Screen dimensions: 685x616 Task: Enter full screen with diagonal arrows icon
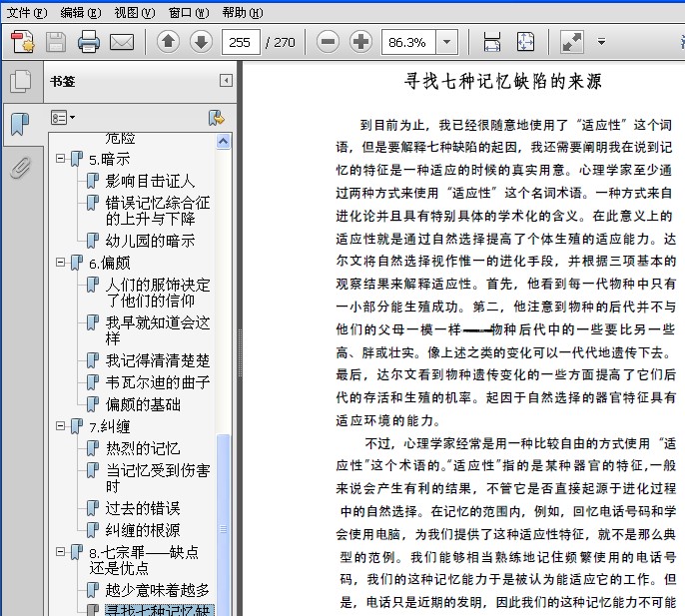click(572, 42)
